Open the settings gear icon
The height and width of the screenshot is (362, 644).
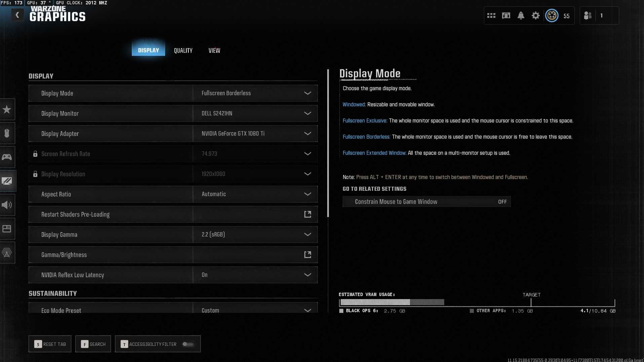(x=536, y=15)
